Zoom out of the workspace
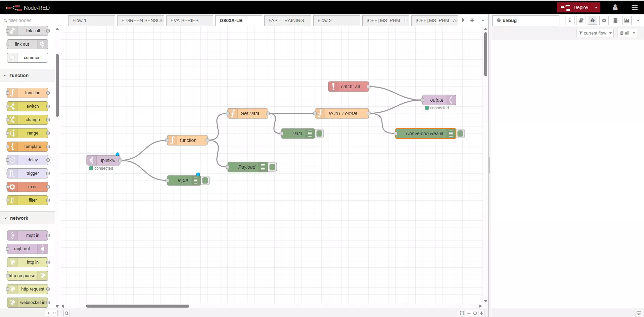This screenshot has width=644, height=317. point(469,313)
